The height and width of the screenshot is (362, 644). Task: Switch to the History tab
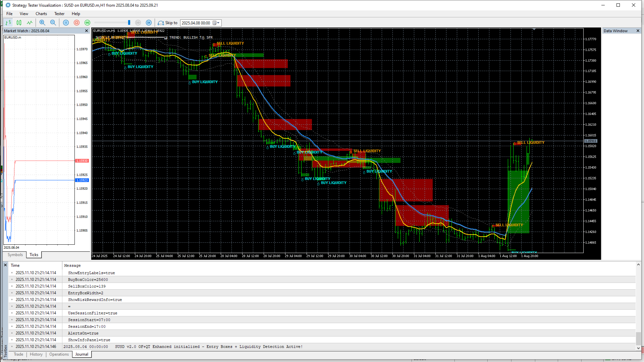tap(36, 354)
